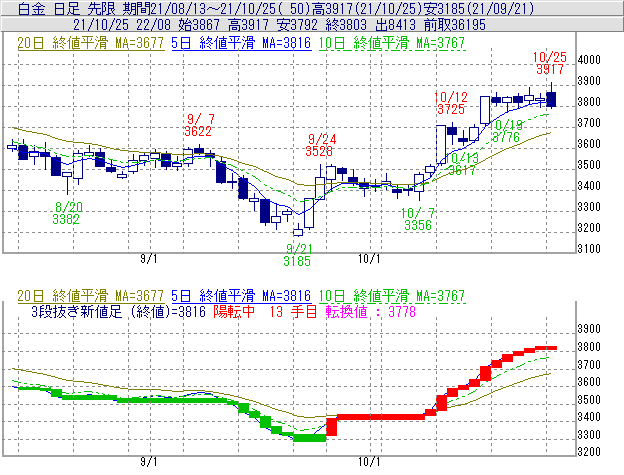Click the 5日 終値平滑 legend in lower chart
Screen dimensions: 624x475
241,296
